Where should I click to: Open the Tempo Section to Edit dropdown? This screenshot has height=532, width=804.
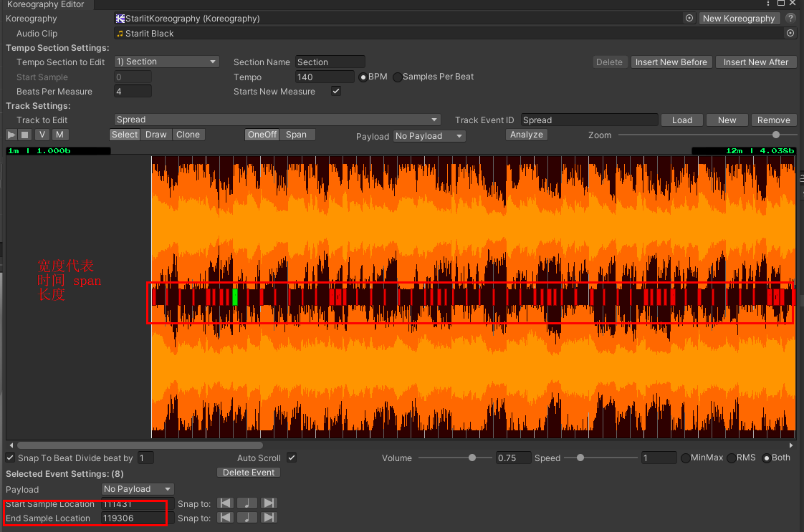(167, 62)
